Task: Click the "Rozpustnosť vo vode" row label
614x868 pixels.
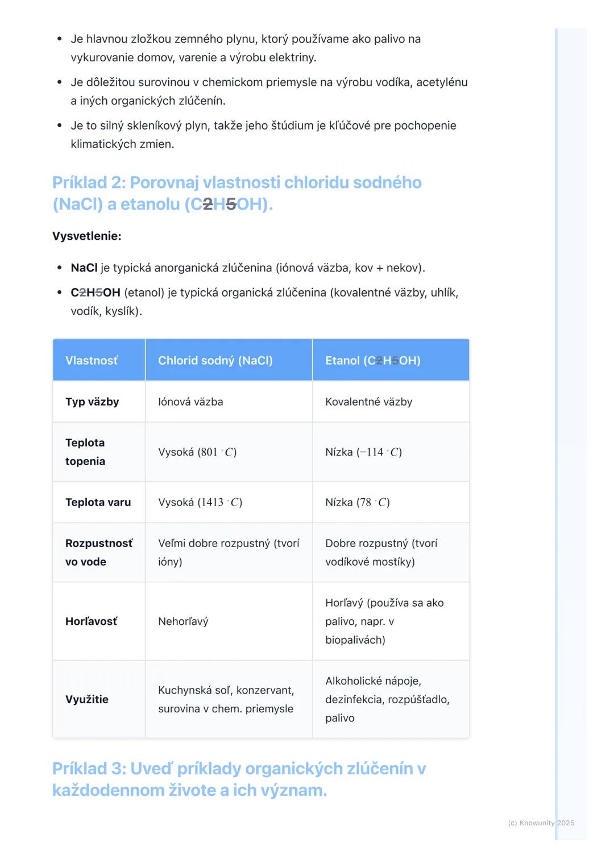Action: [98, 552]
